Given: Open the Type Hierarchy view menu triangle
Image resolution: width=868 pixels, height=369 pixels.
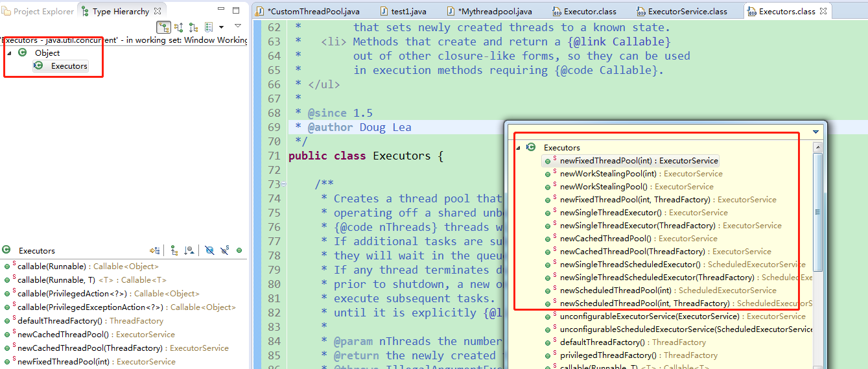Looking at the screenshot, I should click(238, 26).
